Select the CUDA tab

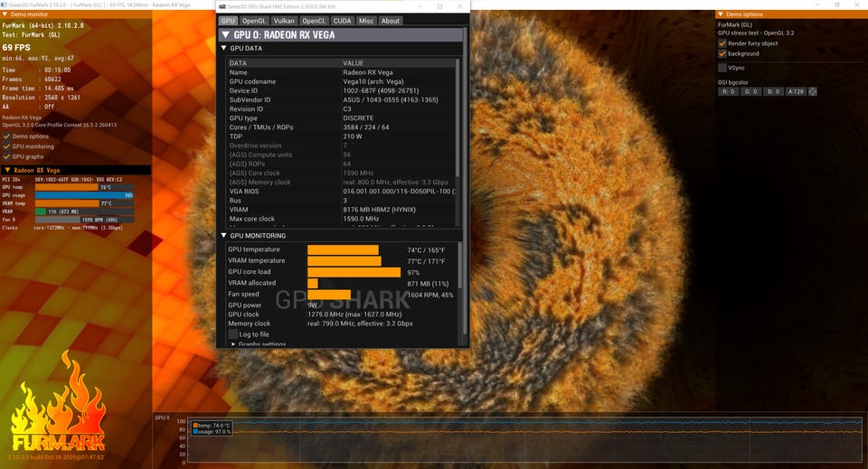pyautogui.click(x=342, y=21)
